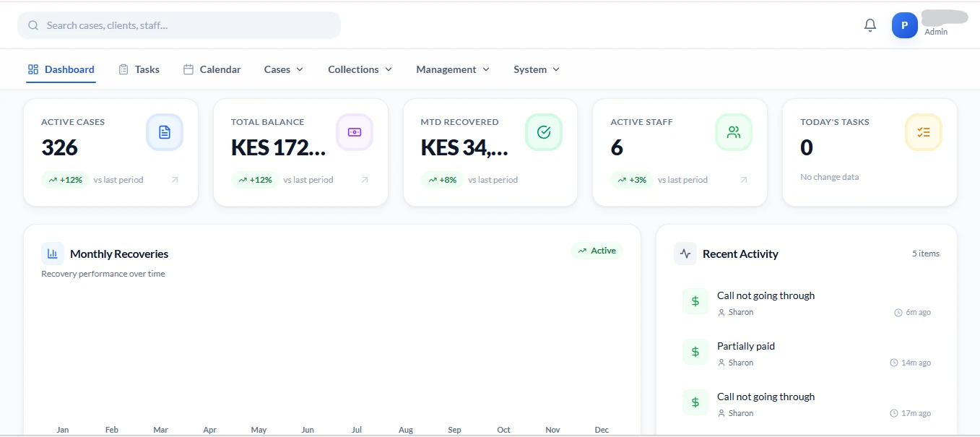
Task: Focus the search cases, clients, staff field
Action: [179, 25]
